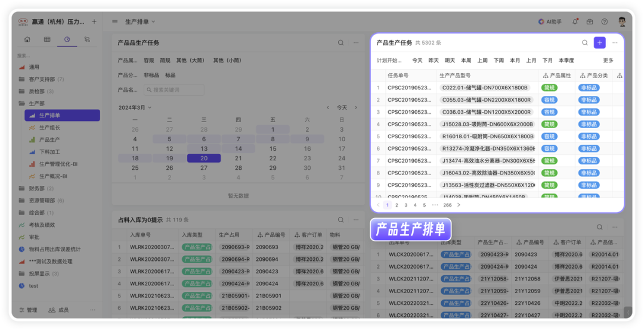Open 产品生产 in sidebar

pyautogui.click(x=49, y=139)
